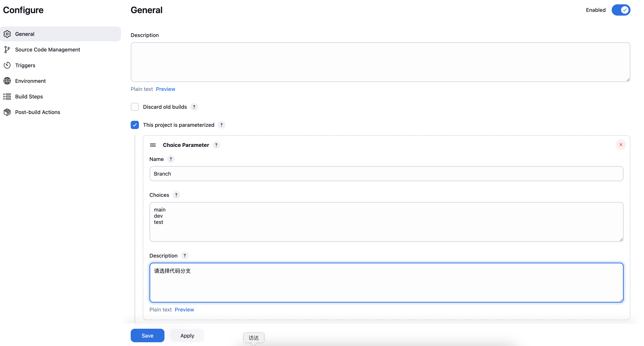Check the Discard old builds checkbox
644x346 pixels.
[135, 107]
